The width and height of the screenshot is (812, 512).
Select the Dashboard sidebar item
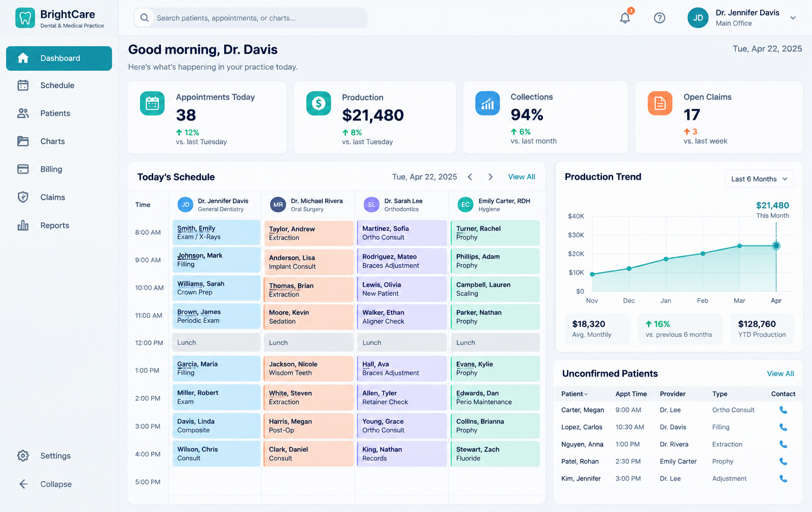pyautogui.click(x=59, y=58)
